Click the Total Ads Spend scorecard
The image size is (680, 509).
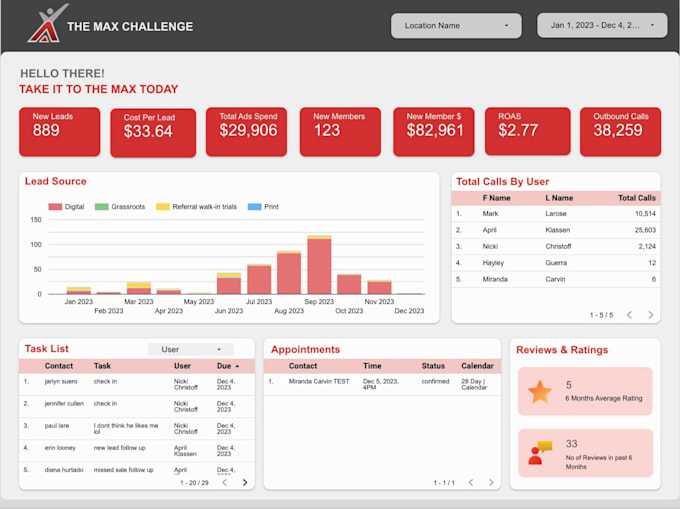(246, 132)
